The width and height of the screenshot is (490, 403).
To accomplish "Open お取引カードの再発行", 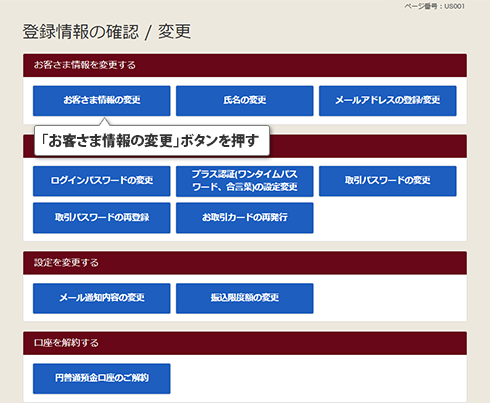I will click(245, 218).
